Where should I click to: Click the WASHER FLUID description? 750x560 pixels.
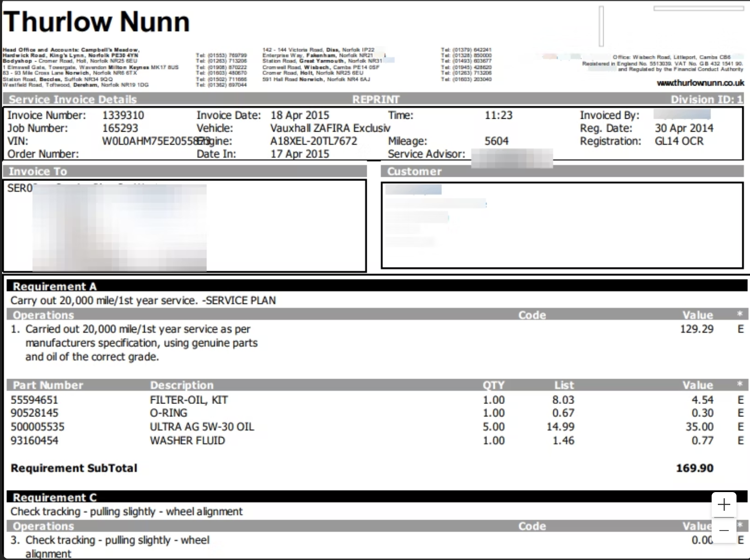pyautogui.click(x=187, y=440)
